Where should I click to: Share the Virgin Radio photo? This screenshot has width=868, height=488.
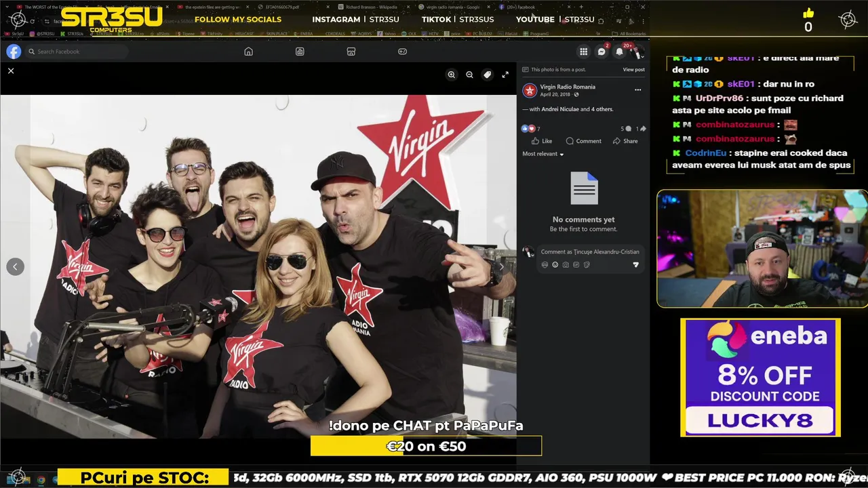(x=625, y=141)
